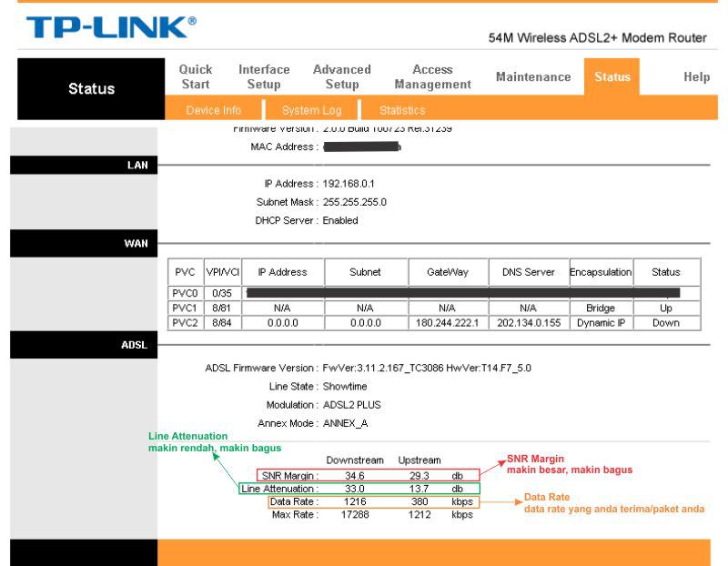Click SNR Margin downstream value 34.6
Image resolution: width=728 pixels, height=566 pixels.
[x=355, y=476]
